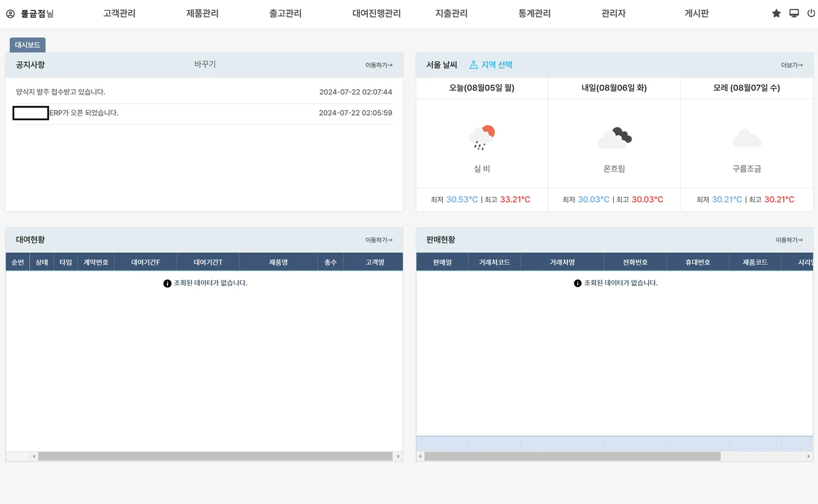Open the 지출관리 menu
Viewport: 818px width, 504px height.
click(x=451, y=13)
